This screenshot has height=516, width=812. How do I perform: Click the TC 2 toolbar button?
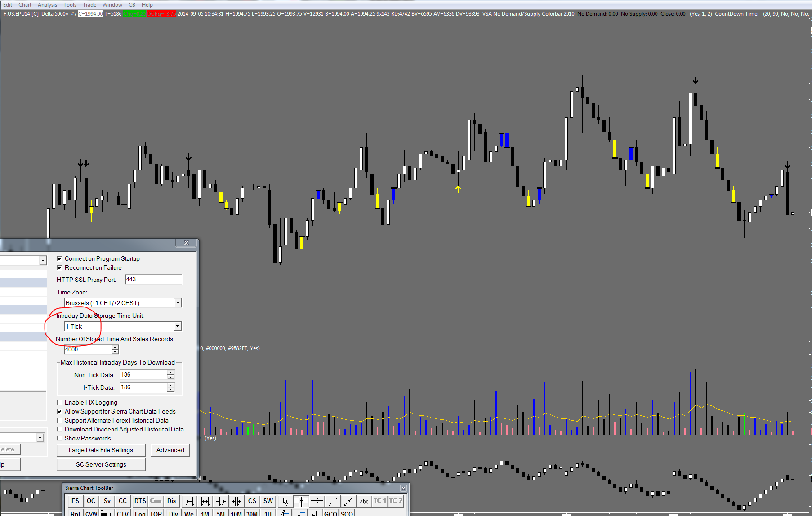396,501
